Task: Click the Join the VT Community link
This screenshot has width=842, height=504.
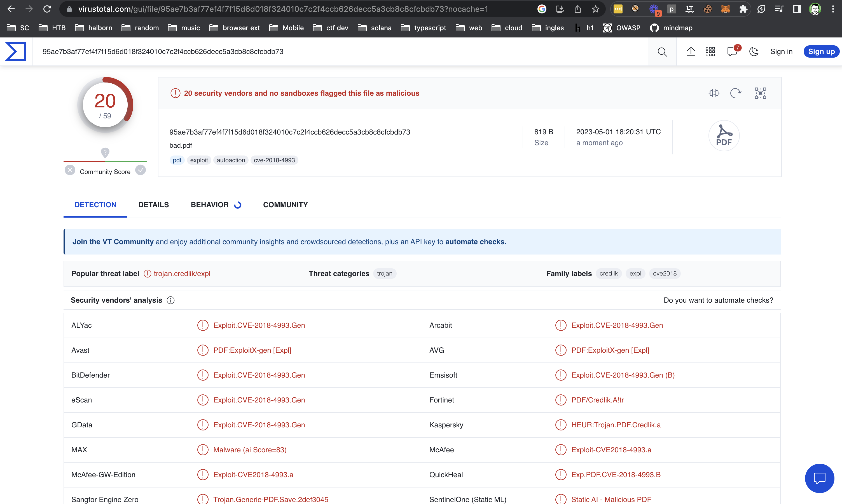Action: pos(113,242)
